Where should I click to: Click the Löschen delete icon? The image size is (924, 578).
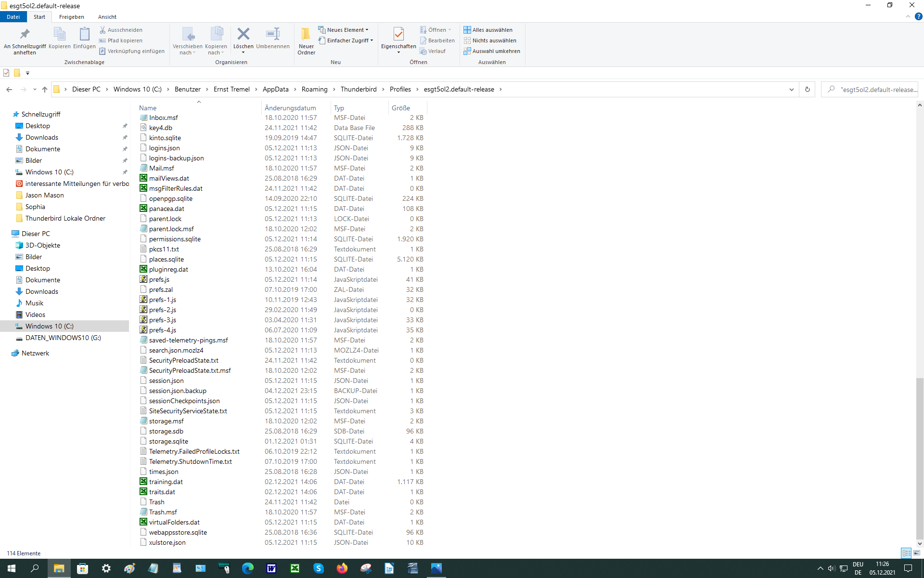tap(244, 34)
